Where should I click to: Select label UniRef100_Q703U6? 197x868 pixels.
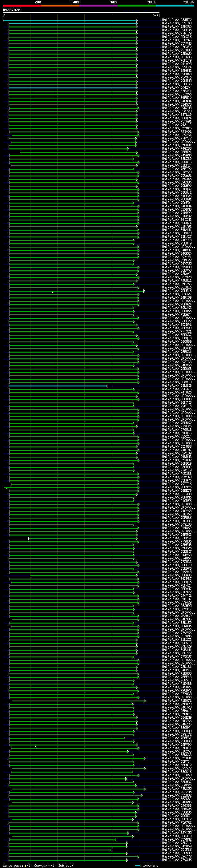[177, 860]
